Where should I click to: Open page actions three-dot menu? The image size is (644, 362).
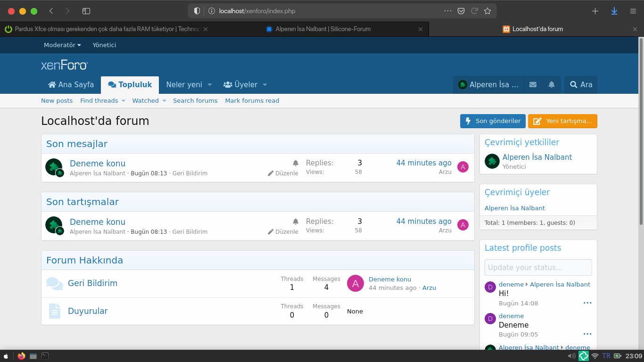448,11
